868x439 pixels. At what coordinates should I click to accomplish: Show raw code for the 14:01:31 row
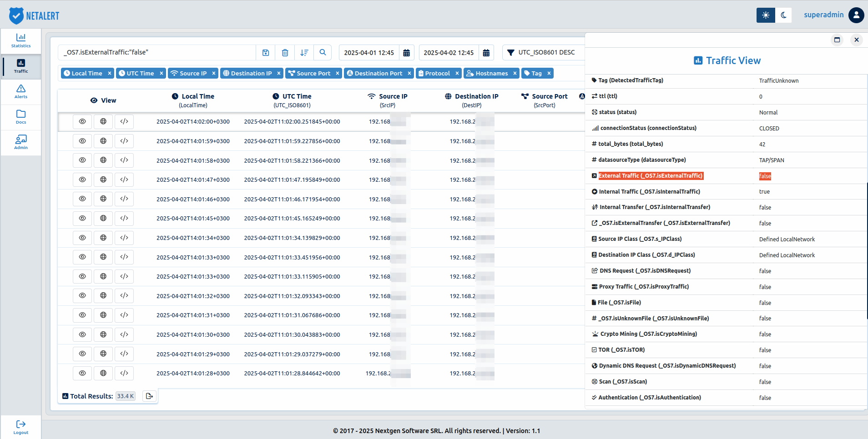click(x=124, y=315)
